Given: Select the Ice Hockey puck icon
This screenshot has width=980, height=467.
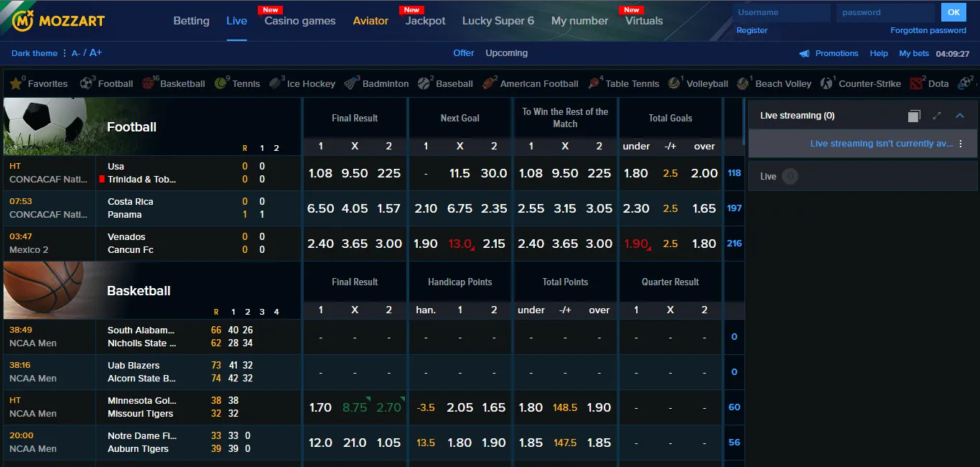Looking at the screenshot, I should (275, 83).
